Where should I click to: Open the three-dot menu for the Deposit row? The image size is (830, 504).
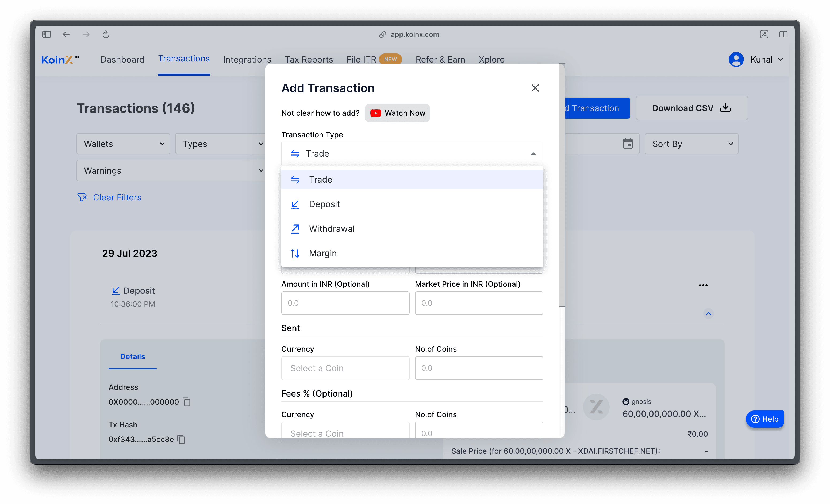coord(703,285)
